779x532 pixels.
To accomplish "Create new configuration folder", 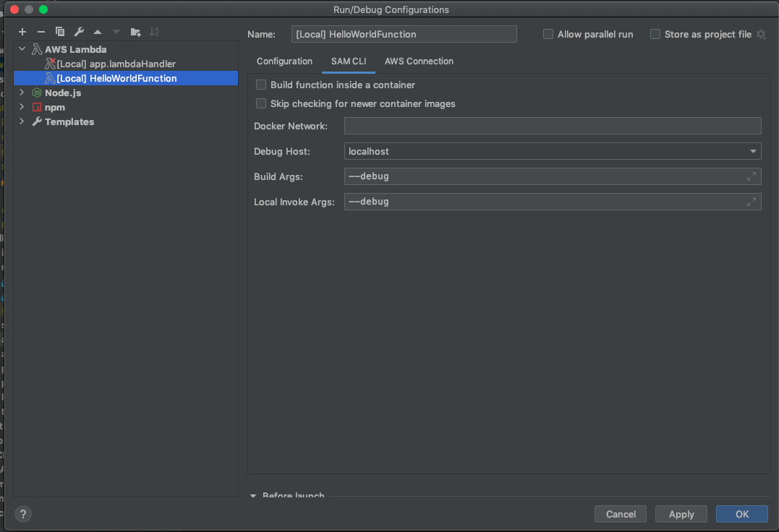I will coord(136,33).
